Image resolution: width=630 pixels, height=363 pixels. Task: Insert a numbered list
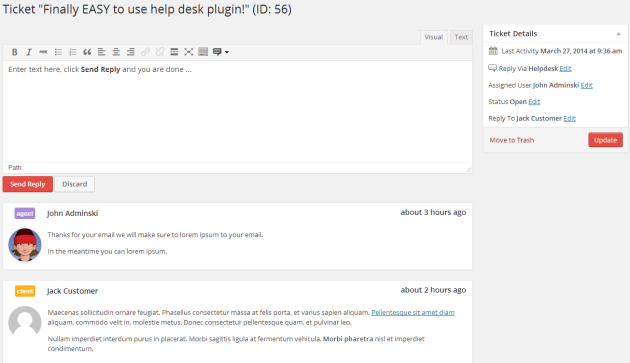73,52
